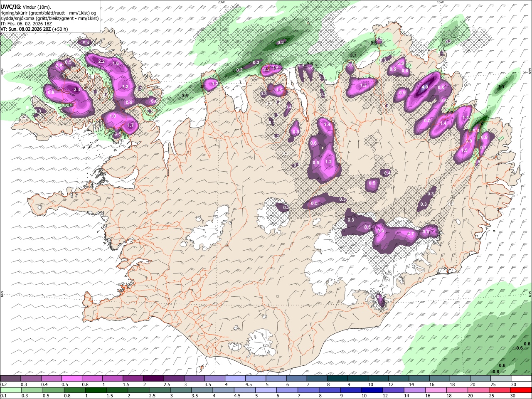Select the upper legend swatch between 9 and 10
532x399 pixels.
click(358, 378)
